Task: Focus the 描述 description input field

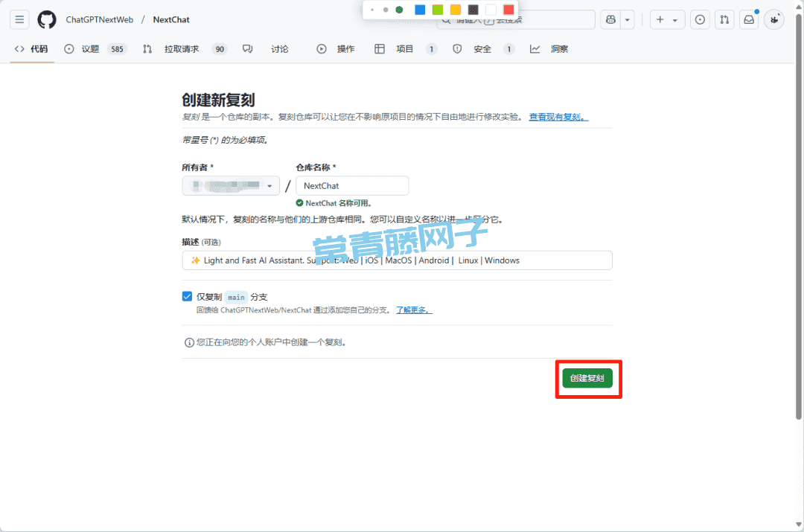Action: tap(397, 260)
